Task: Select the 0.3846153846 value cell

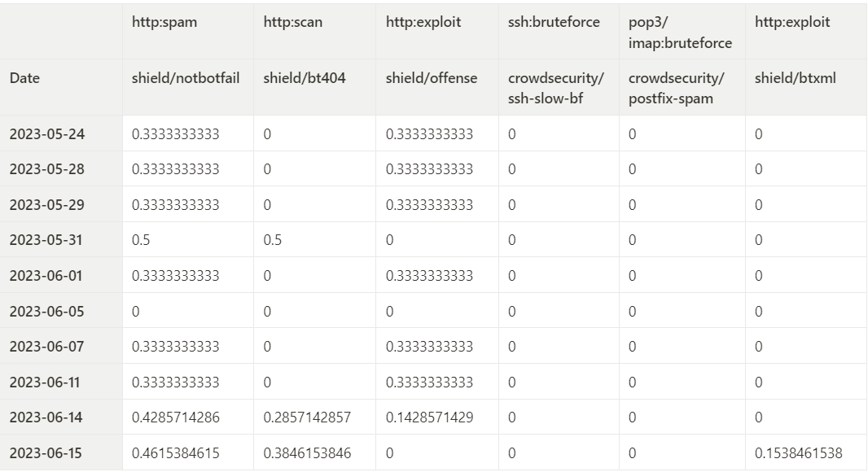Action: [307, 452]
